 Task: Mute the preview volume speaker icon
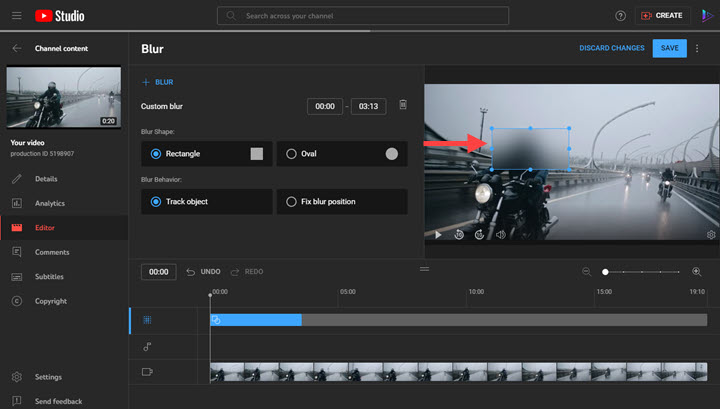point(500,234)
